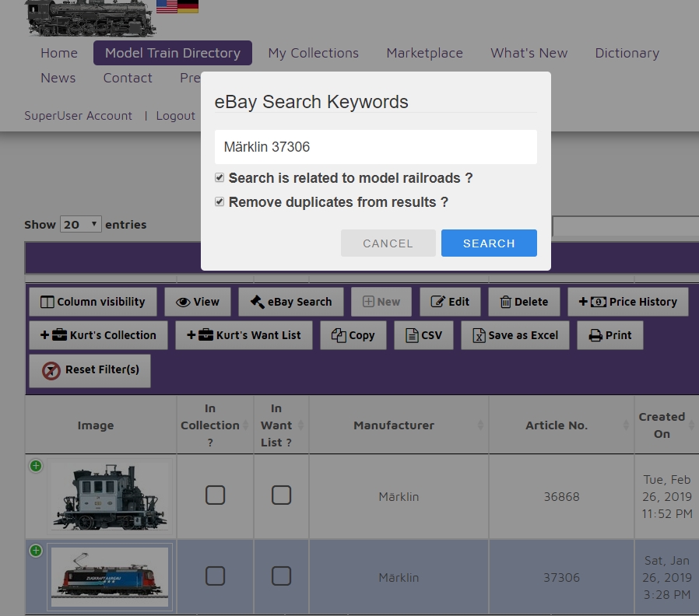This screenshot has width=699, height=616.
Task: Click the steam locomotive site logo
Action: [91, 18]
